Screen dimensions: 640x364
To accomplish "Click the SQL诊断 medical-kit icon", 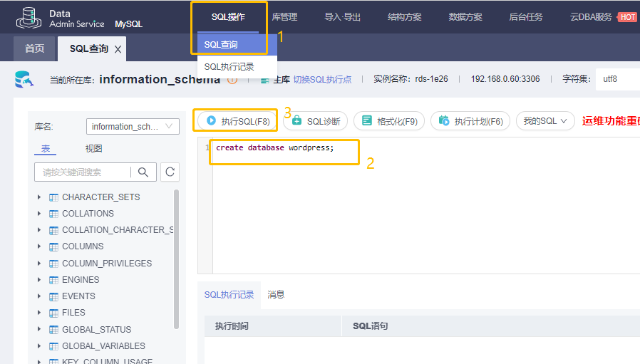I will point(296,120).
